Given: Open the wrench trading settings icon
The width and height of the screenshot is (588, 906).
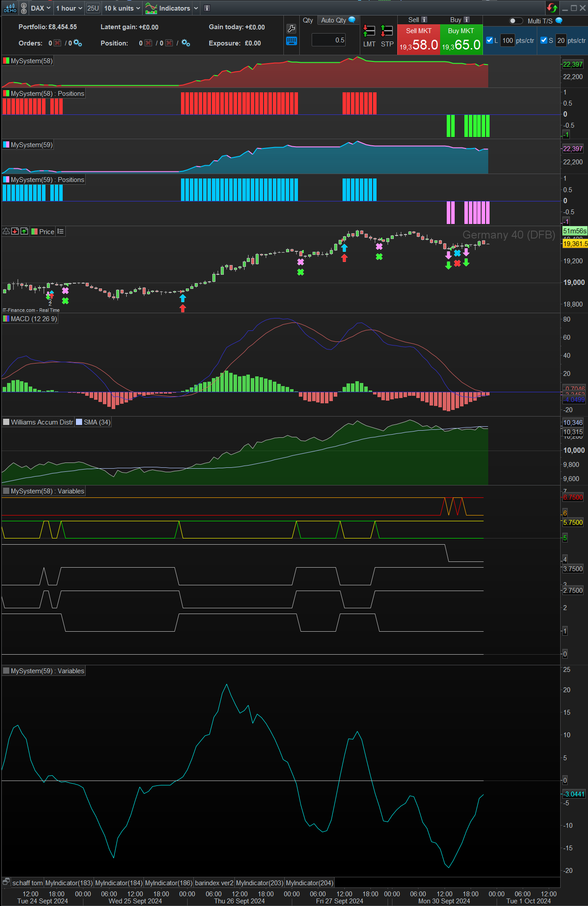Looking at the screenshot, I should click(x=291, y=29).
